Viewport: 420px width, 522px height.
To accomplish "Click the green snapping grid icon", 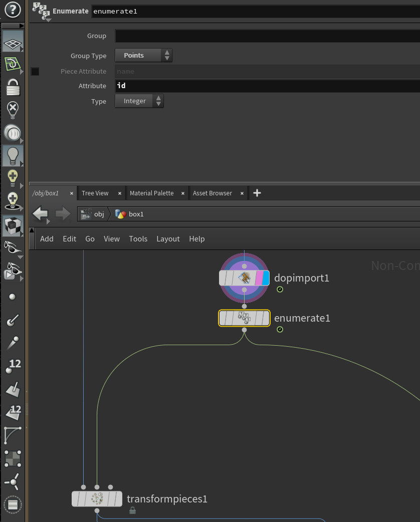I will pyautogui.click(x=13, y=64).
